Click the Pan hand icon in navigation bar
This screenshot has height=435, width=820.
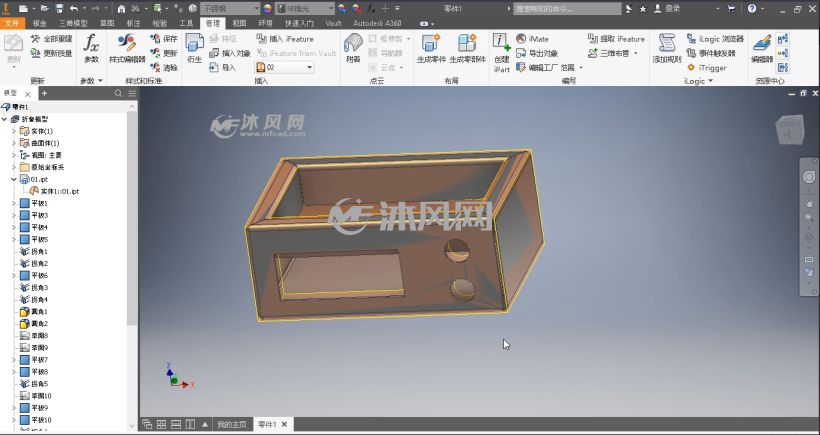[x=809, y=202]
